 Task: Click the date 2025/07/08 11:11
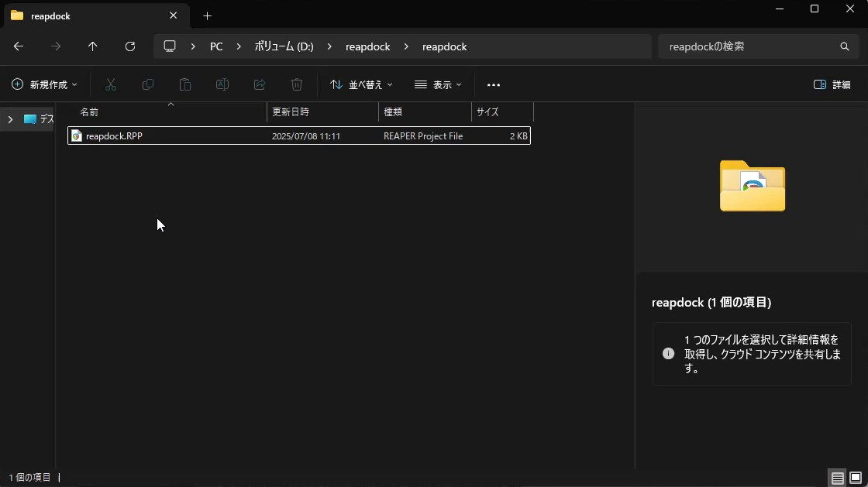click(x=305, y=136)
